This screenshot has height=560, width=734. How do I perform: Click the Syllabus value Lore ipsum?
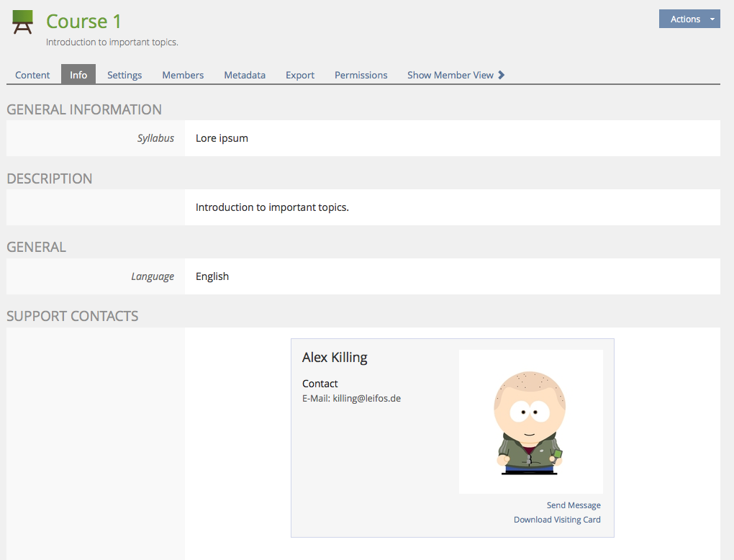coord(222,138)
